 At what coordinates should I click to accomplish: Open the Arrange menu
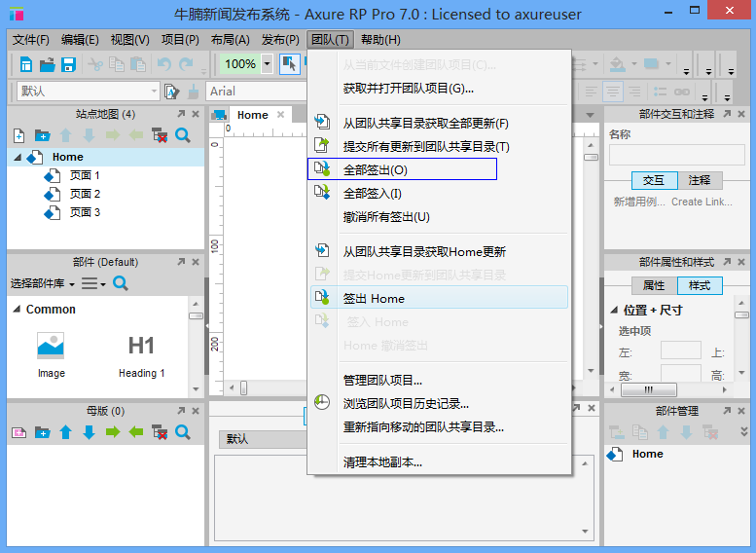pos(231,40)
